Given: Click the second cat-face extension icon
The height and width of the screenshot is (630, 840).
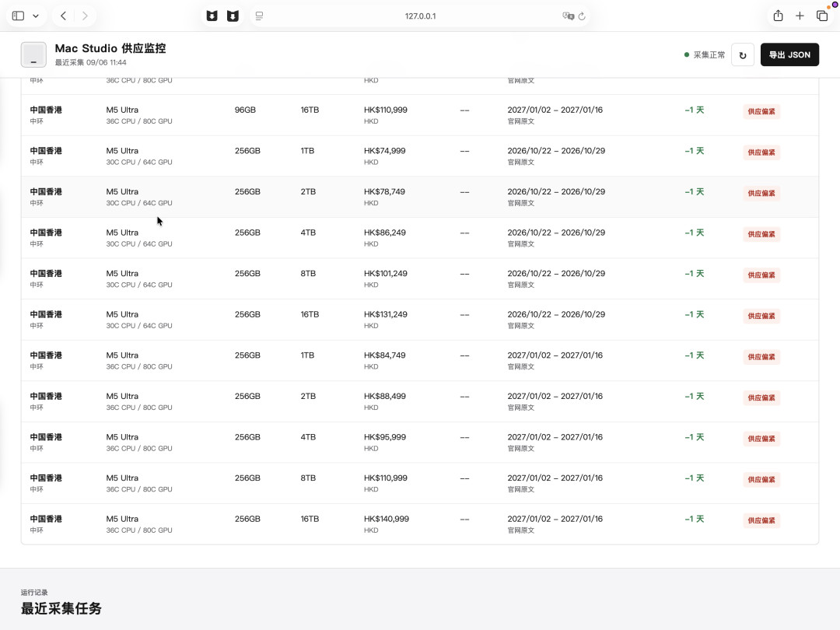Looking at the screenshot, I should pyautogui.click(x=233, y=16).
